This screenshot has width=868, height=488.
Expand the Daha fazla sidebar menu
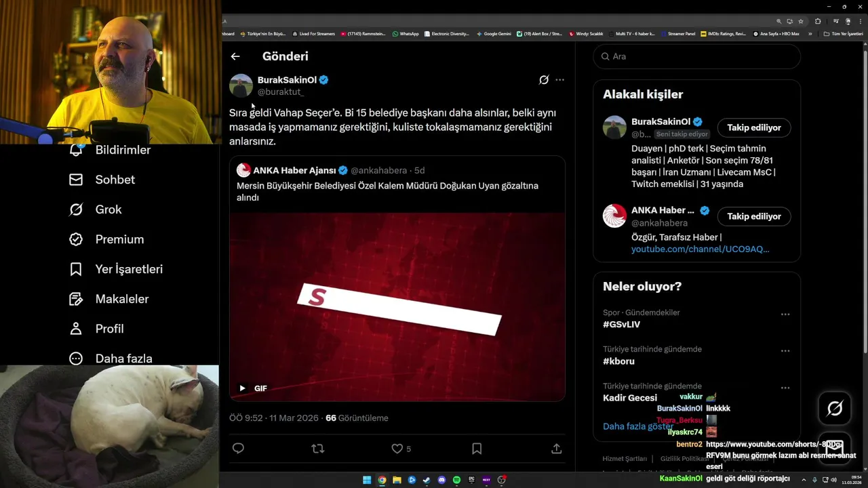(110, 358)
